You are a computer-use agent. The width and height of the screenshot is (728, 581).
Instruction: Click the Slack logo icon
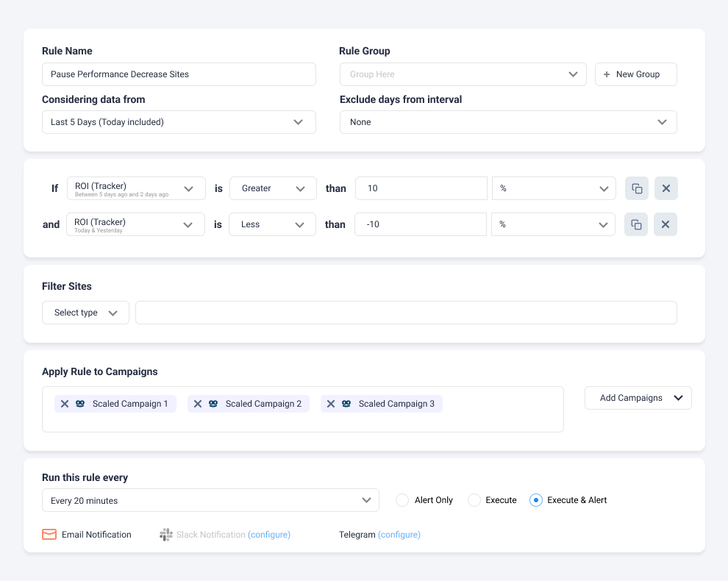point(165,535)
